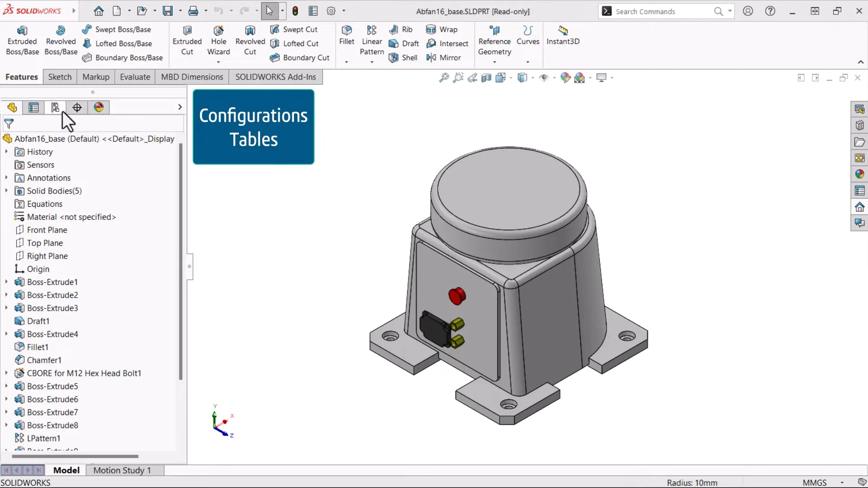The height and width of the screenshot is (488, 868).
Task: Switch to the Sketch tab
Action: coord(60,77)
